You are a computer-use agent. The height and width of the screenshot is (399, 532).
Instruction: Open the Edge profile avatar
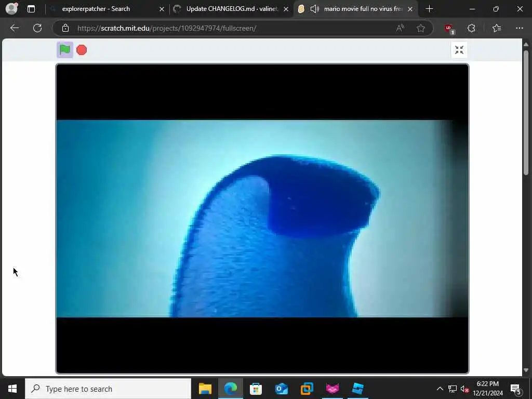pos(12,9)
